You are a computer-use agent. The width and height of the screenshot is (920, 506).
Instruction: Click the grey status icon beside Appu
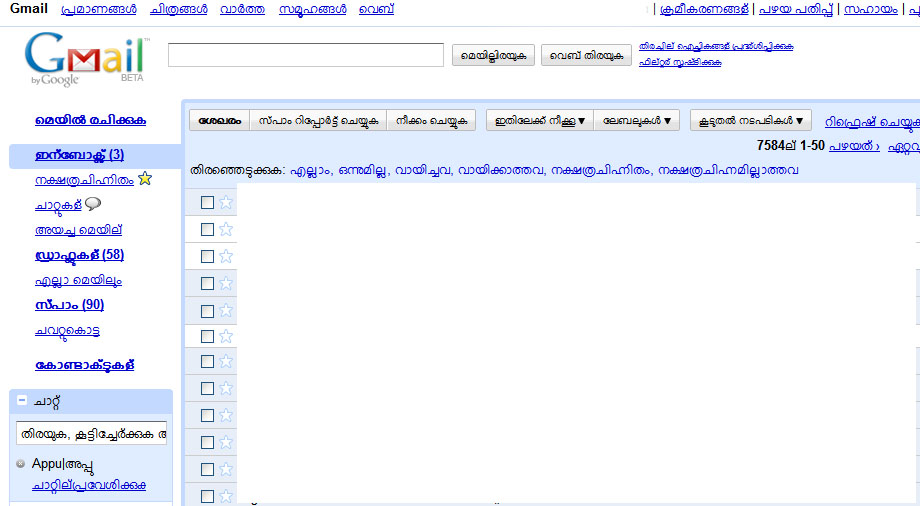point(21,464)
